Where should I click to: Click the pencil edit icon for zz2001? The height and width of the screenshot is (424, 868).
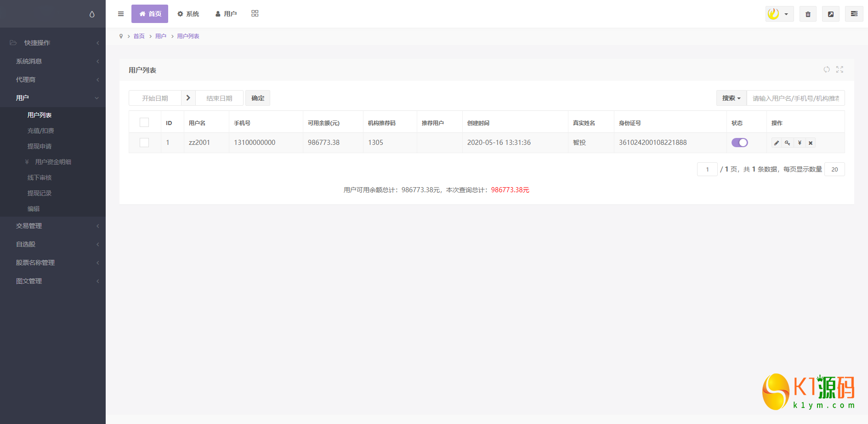[777, 143]
